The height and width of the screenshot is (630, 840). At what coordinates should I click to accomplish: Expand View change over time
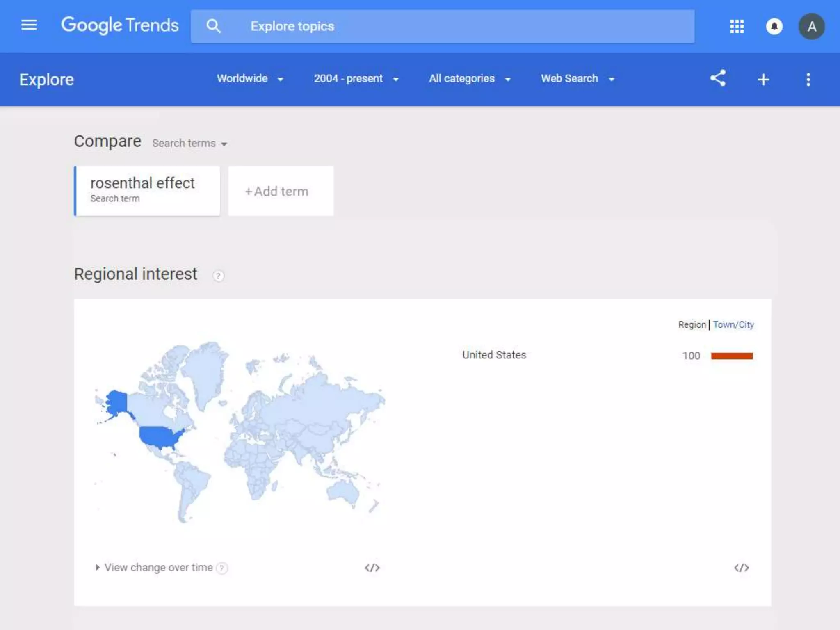click(x=158, y=568)
